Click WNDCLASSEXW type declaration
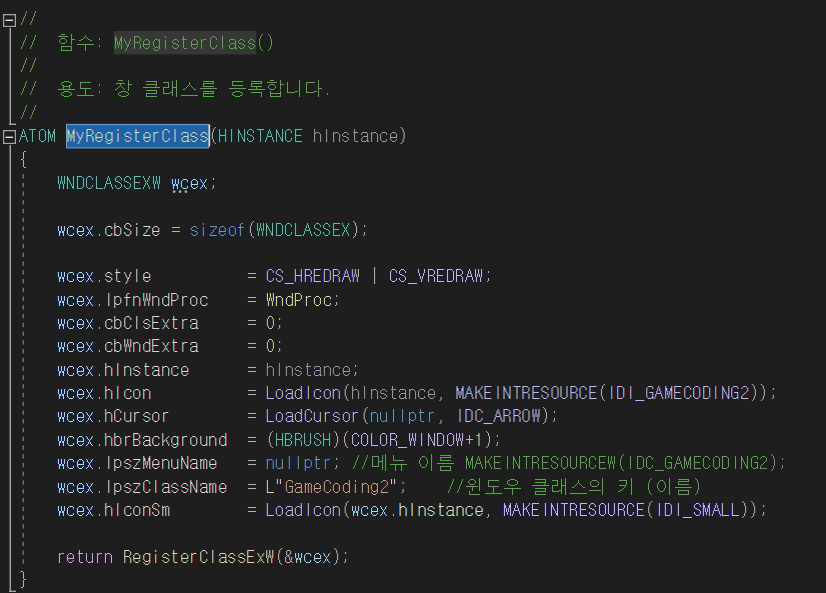Image resolution: width=826 pixels, height=593 pixels. pyautogui.click(x=109, y=183)
